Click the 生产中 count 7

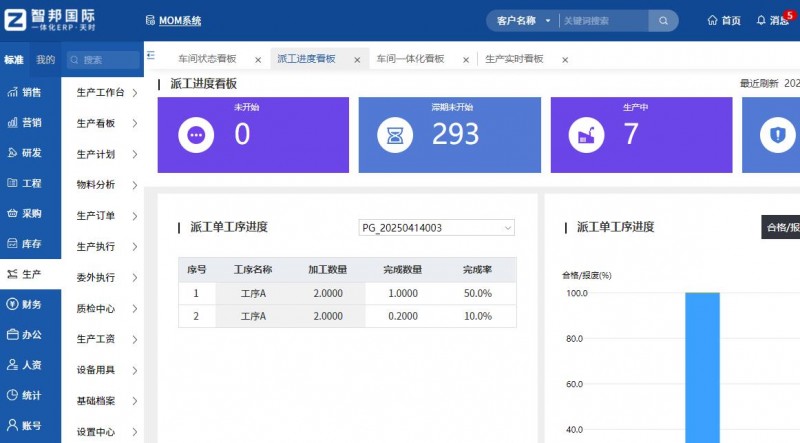tap(631, 134)
